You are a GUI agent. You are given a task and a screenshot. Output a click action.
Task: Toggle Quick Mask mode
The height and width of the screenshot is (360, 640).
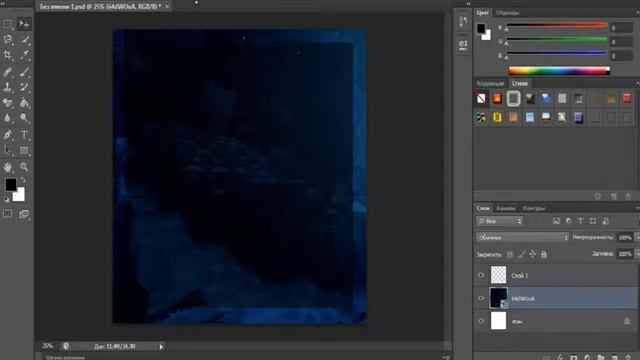[8, 214]
